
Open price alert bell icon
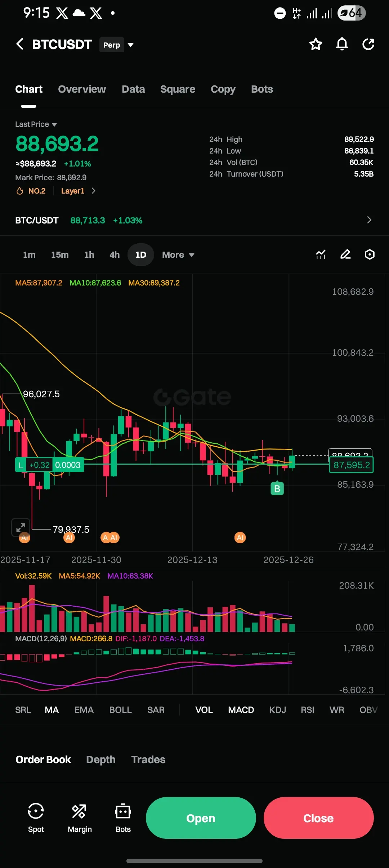click(x=342, y=44)
